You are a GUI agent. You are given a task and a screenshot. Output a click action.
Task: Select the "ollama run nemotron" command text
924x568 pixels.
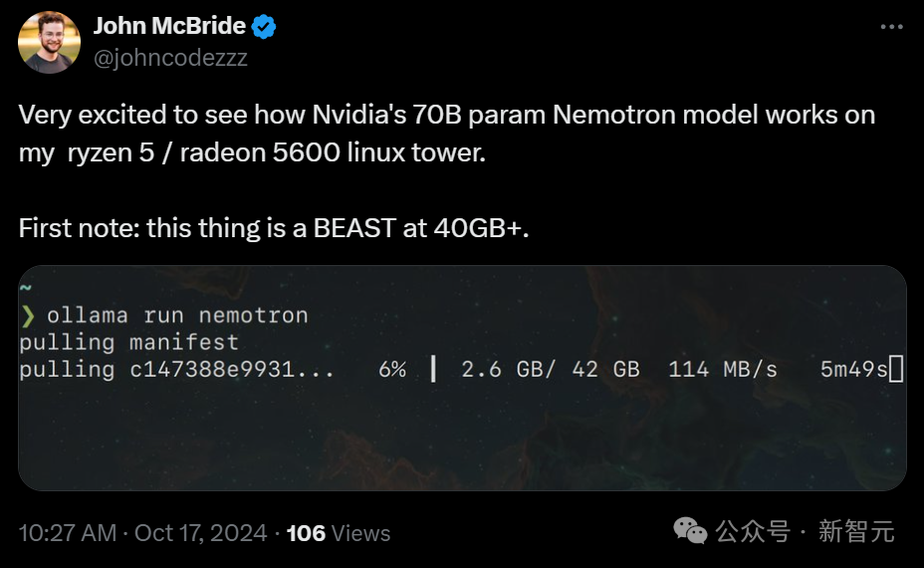(177, 316)
